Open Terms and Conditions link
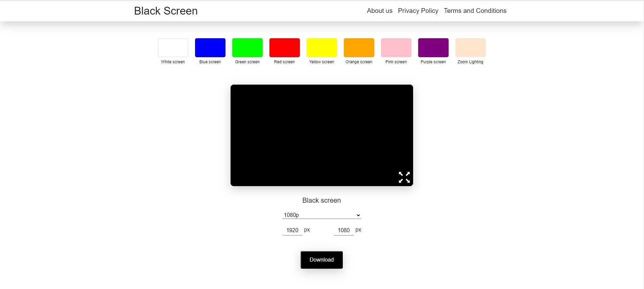Viewport: 644px width, 289px height. tap(475, 11)
